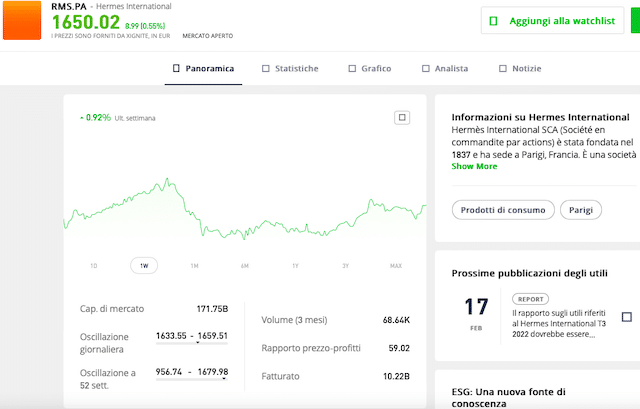Select the 1Y chart range
The image size is (640, 409).
(295, 266)
